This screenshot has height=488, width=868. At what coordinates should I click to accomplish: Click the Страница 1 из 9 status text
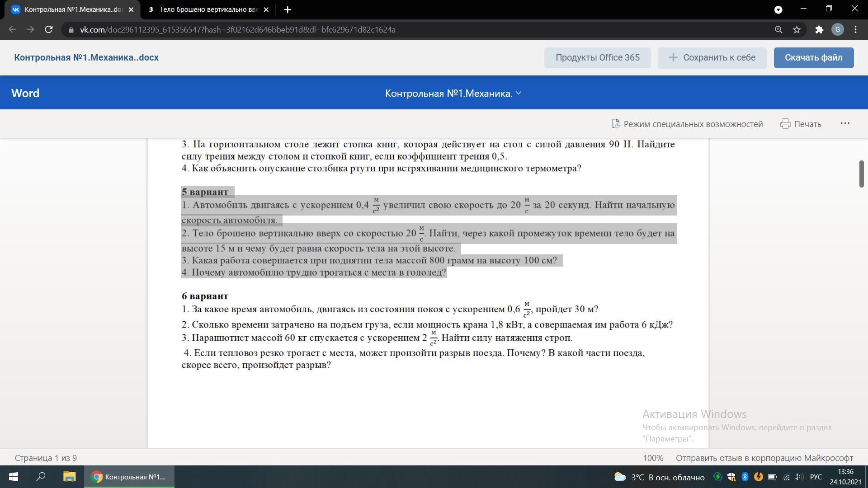(46, 458)
